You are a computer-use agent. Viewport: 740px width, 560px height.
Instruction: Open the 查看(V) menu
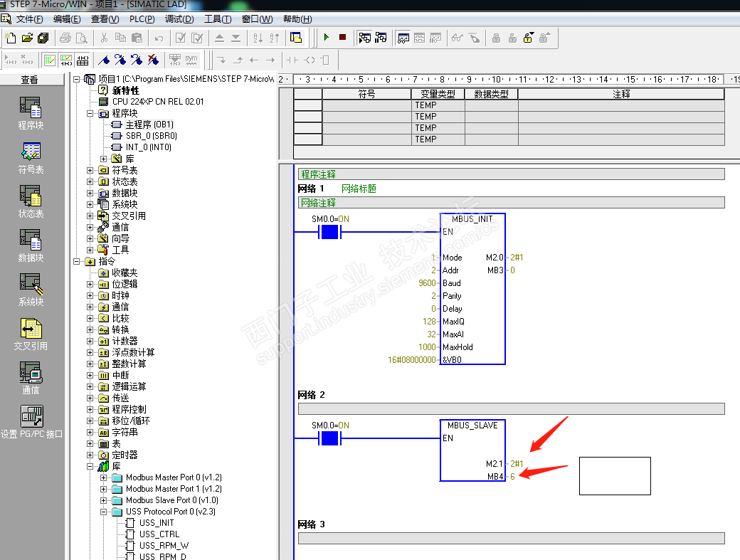pos(105,19)
